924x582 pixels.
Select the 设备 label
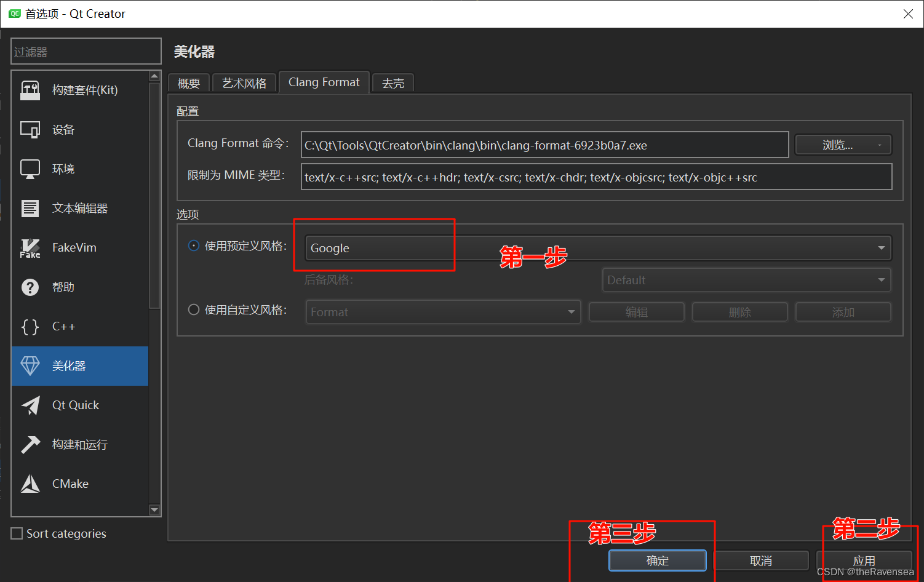click(63, 130)
